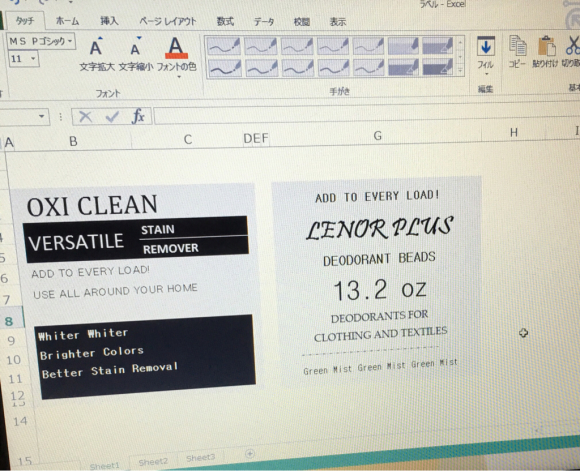Switch to the 数式 tab

[225, 21]
